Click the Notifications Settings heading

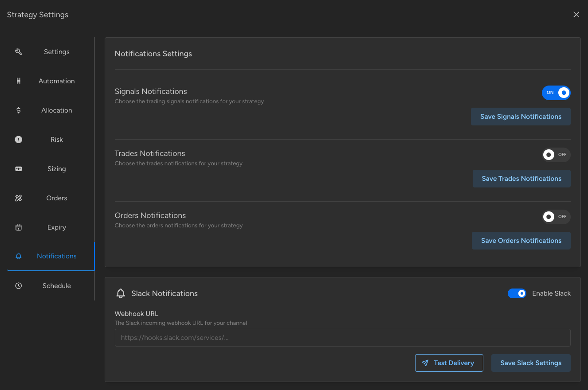coord(153,54)
